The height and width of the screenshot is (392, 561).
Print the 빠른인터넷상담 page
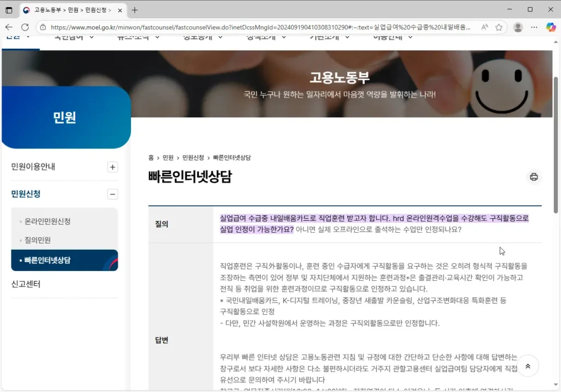coord(534,177)
